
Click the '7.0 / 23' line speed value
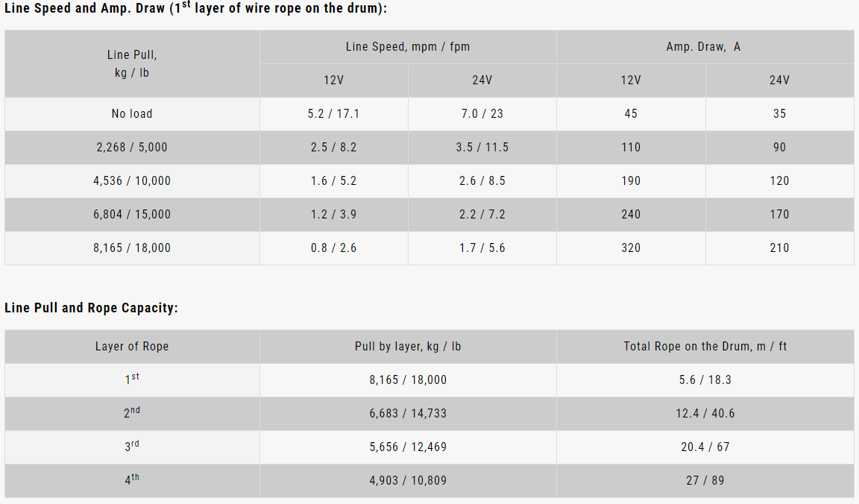(x=482, y=114)
